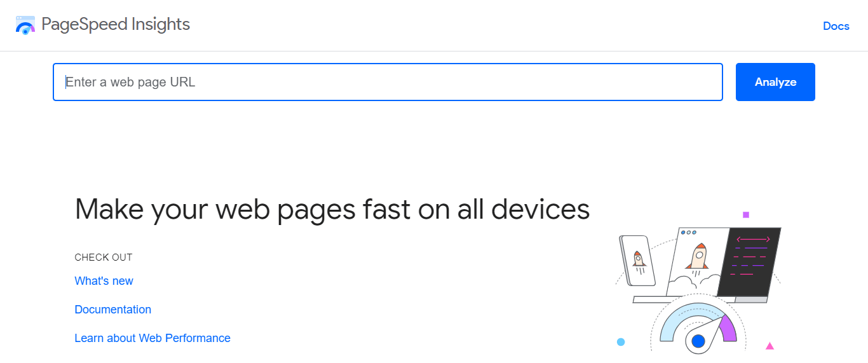Click the CHECK OUT label
Viewport: 868px width, 363px height.
104,257
